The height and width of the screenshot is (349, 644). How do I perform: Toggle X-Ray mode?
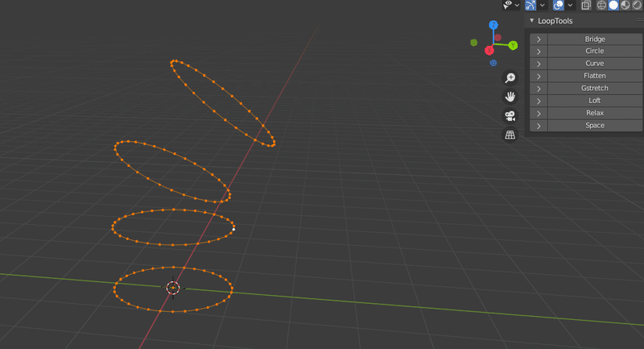pos(586,5)
